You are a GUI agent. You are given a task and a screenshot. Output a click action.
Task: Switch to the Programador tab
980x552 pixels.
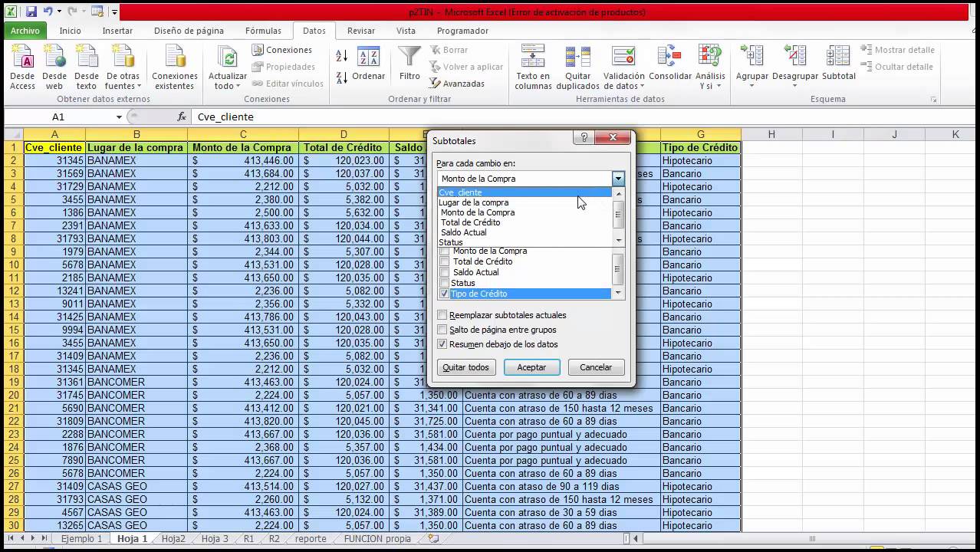462,31
